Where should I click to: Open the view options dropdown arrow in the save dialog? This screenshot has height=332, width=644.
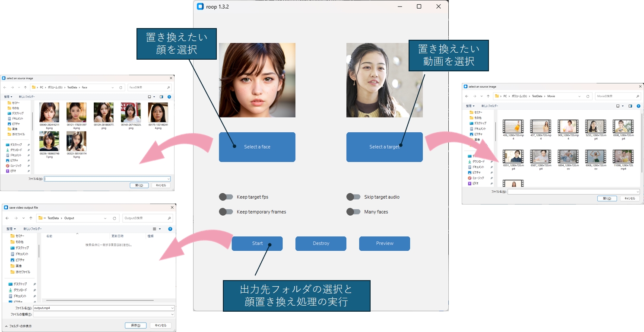pyautogui.click(x=160, y=228)
